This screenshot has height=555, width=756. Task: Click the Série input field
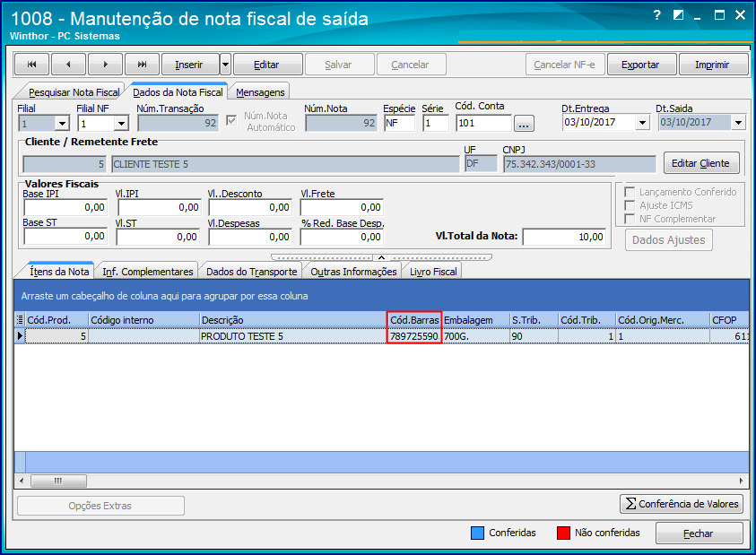(435, 123)
